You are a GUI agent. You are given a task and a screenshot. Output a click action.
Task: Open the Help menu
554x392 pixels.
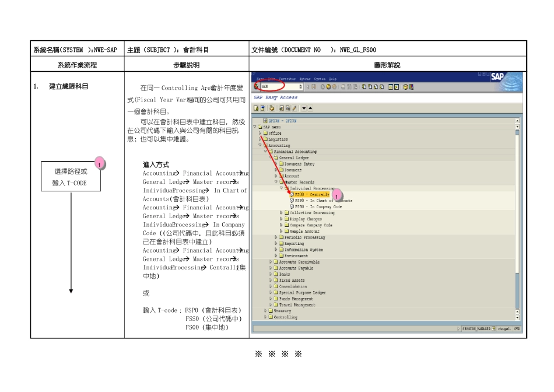pos(333,79)
